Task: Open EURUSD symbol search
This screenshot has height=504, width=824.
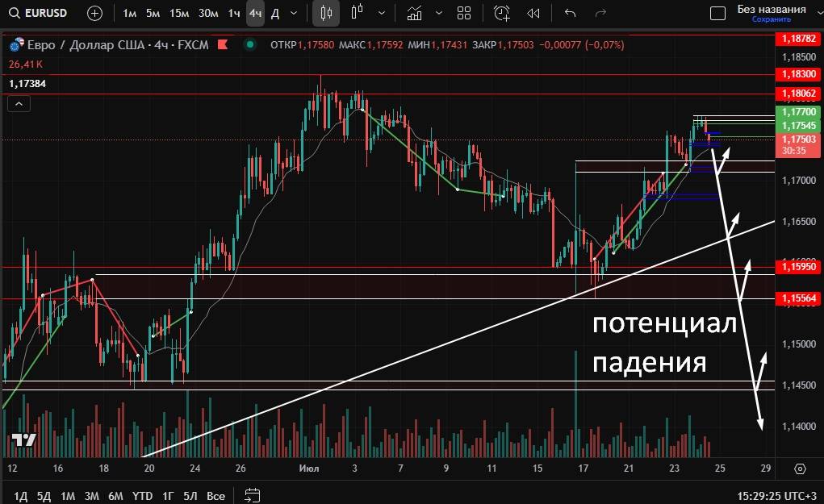Action: pos(39,13)
